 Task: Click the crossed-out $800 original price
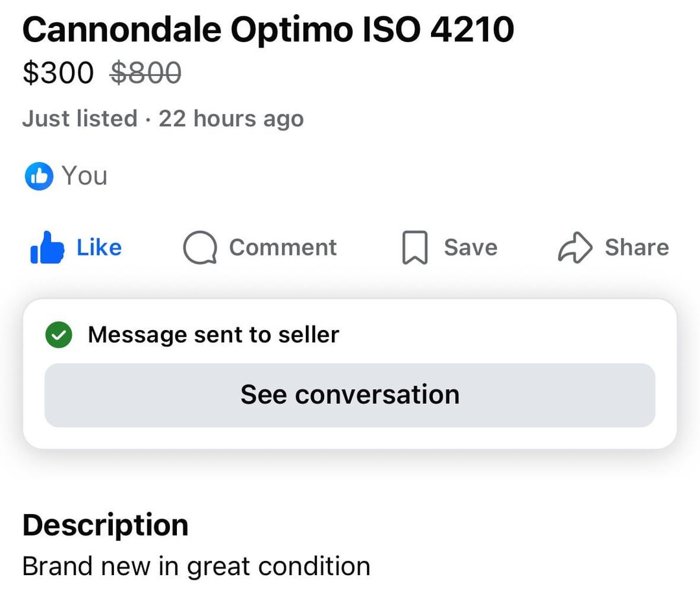146,73
